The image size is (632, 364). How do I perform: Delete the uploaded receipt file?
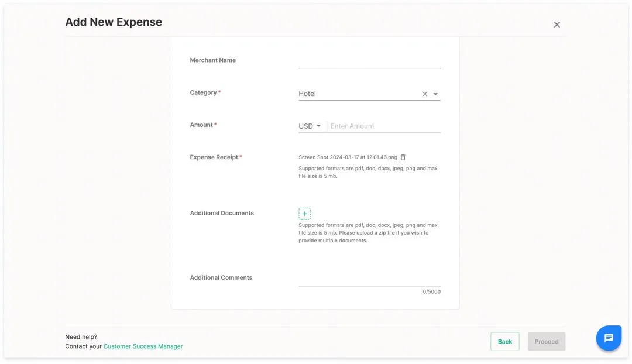(x=403, y=157)
